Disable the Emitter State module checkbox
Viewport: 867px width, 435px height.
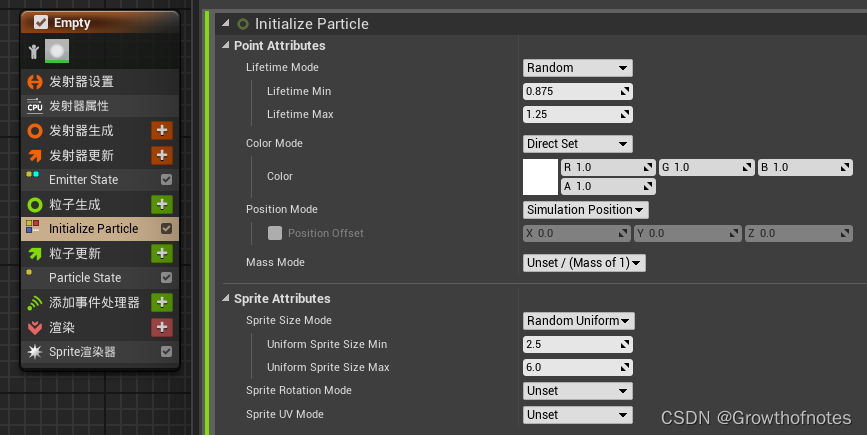pos(167,180)
